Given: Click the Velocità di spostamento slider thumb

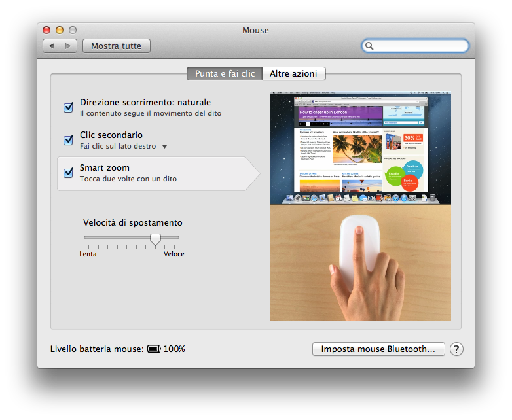Looking at the screenshot, I should 155,239.
